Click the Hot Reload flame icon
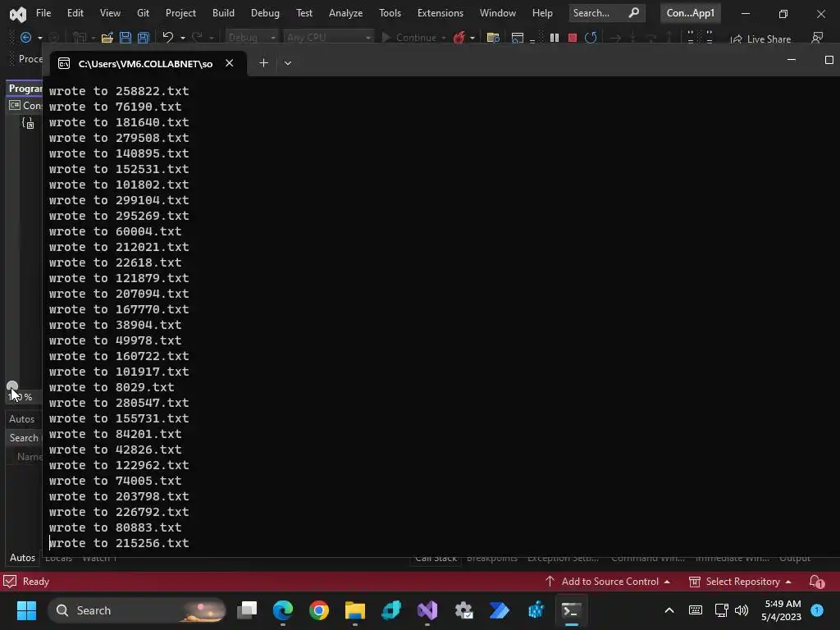Viewport: 840px width, 630px height. click(x=459, y=38)
